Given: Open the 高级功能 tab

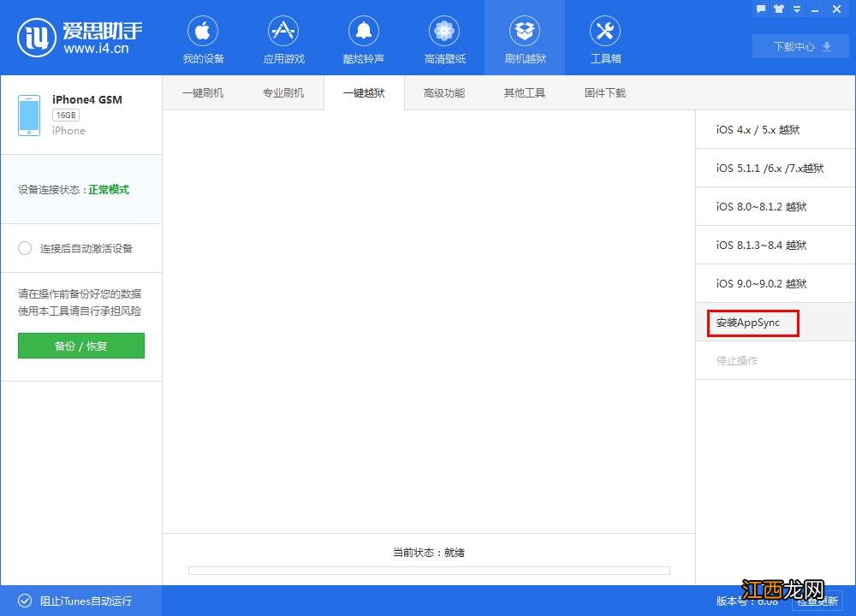Looking at the screenshot, I should click(444, 92).
